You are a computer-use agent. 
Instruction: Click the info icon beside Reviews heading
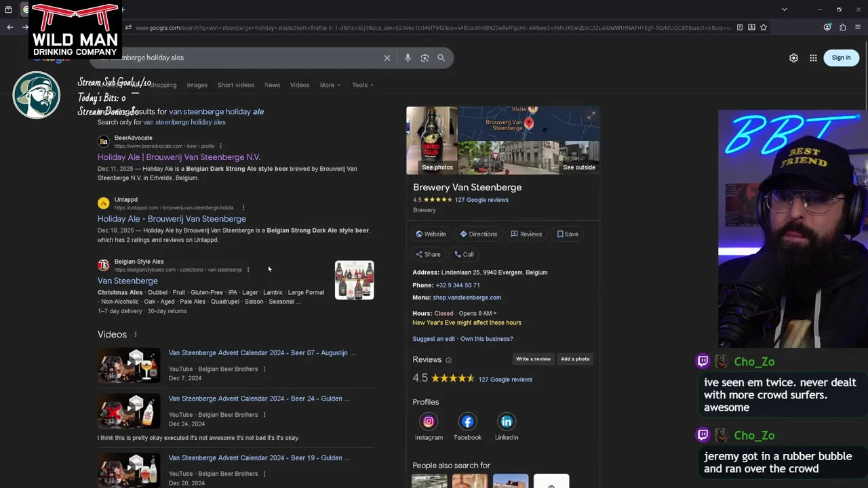448,360
